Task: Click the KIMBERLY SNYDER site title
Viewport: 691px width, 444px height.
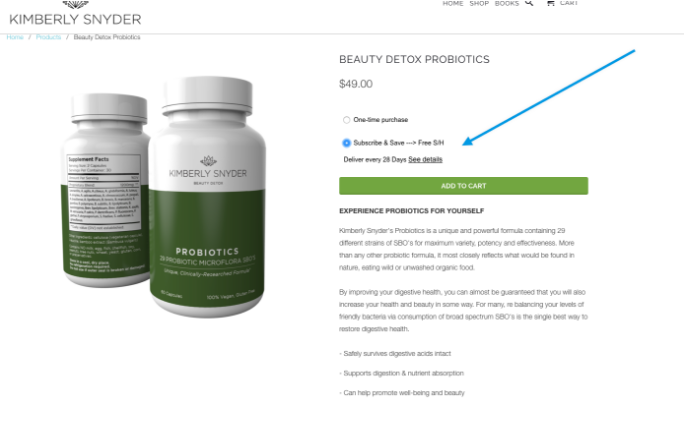Action: coord(75,19)
